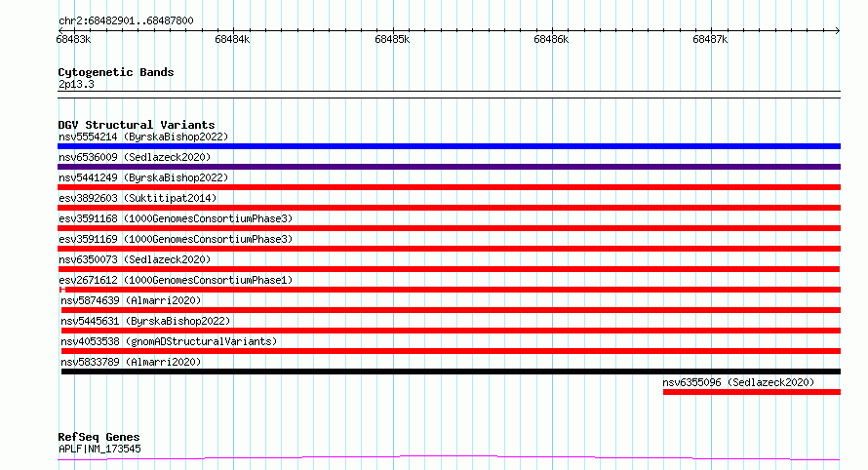
Task: Click the 68484k ruler label
Action: pyautogui.click(x=232, y=39)
